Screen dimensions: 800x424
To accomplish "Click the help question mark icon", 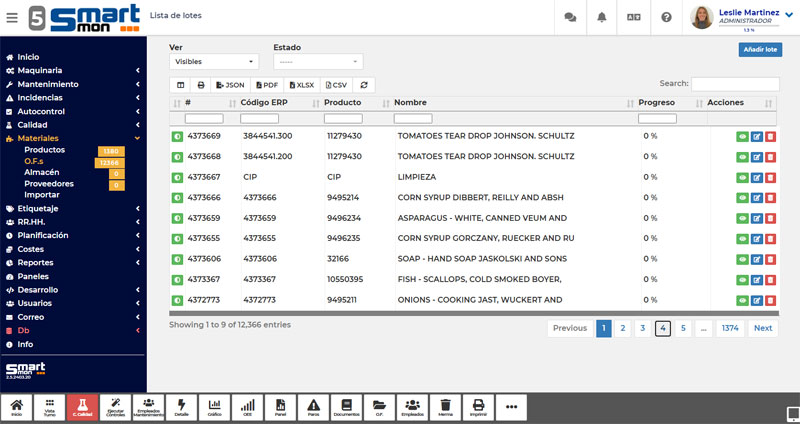I will [x=666, y=17].
